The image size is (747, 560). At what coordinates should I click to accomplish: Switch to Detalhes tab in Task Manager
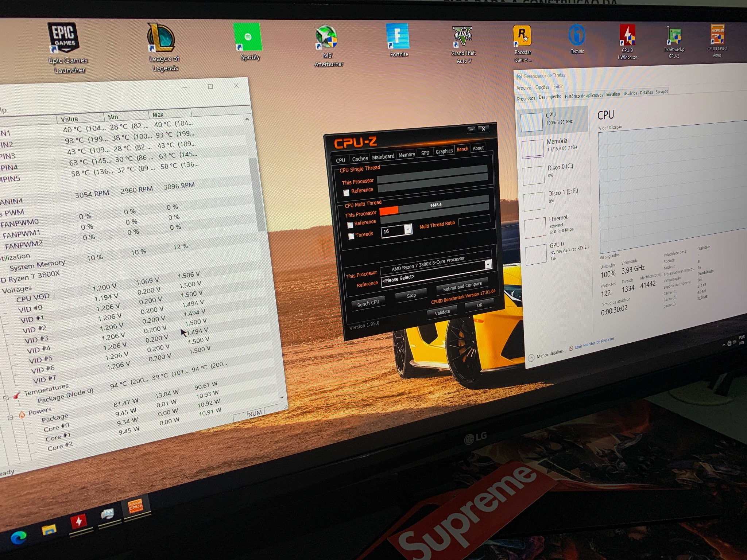click(646, 93)
